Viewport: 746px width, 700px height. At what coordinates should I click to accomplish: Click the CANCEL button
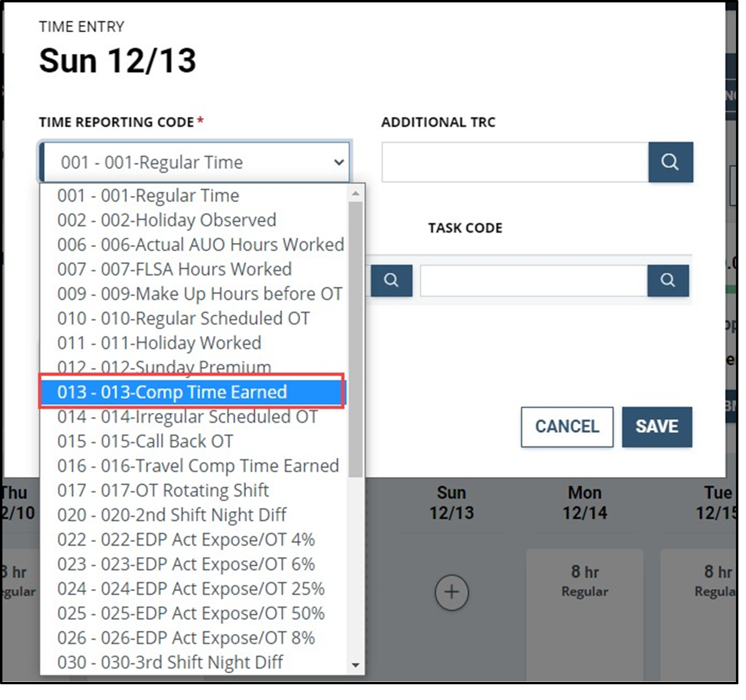click(x=567, y=427)
